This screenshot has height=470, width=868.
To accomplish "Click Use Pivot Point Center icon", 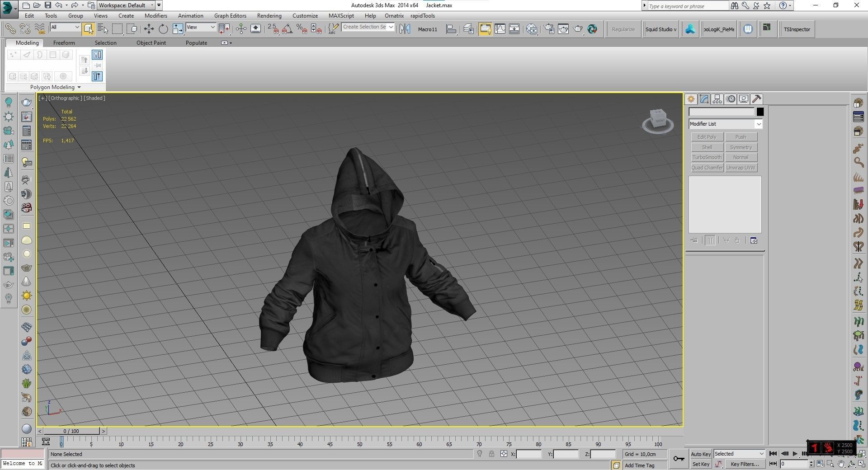I will (224, 29).
